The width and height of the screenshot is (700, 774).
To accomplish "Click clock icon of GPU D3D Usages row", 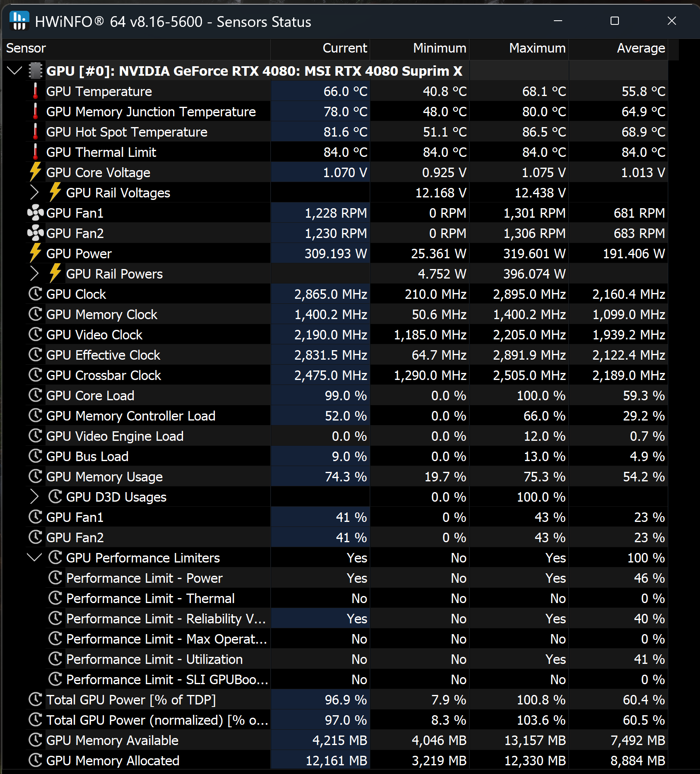I will point(55,497).
